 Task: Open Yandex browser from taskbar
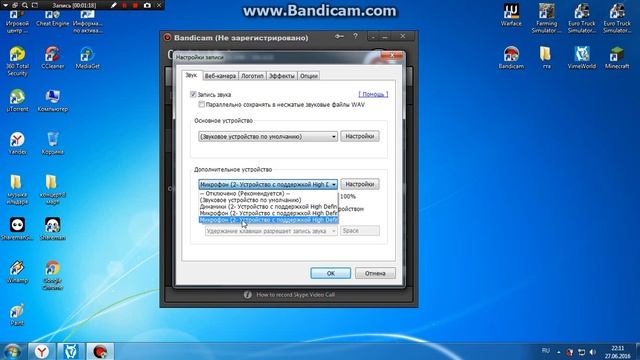point(42,351)
